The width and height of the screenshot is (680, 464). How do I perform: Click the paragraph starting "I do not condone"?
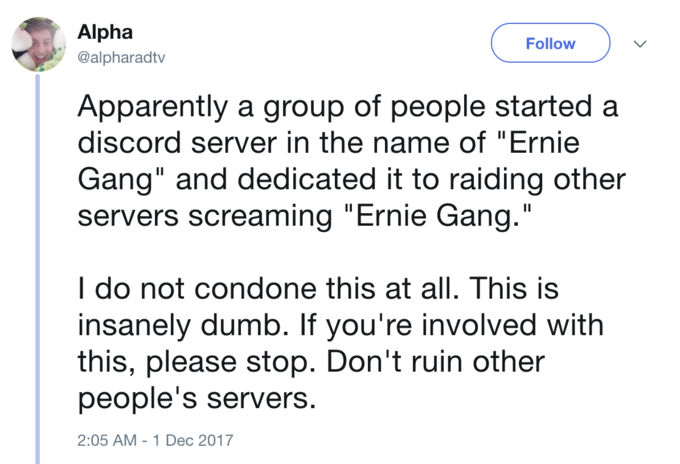pos(340,343)
